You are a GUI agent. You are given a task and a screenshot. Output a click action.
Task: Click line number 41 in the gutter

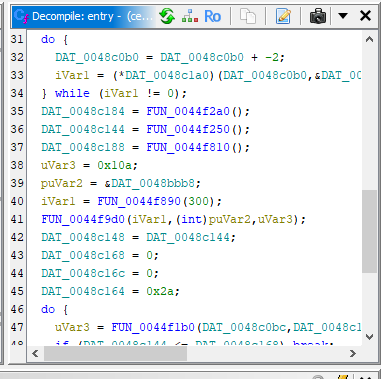tap(17, 219)
